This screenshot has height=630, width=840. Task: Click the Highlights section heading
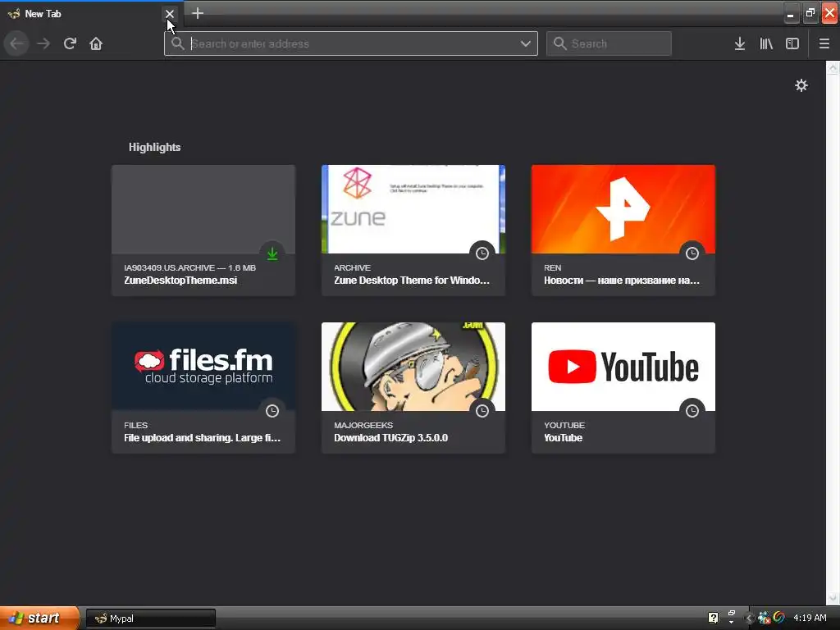(x=154, y=147)
